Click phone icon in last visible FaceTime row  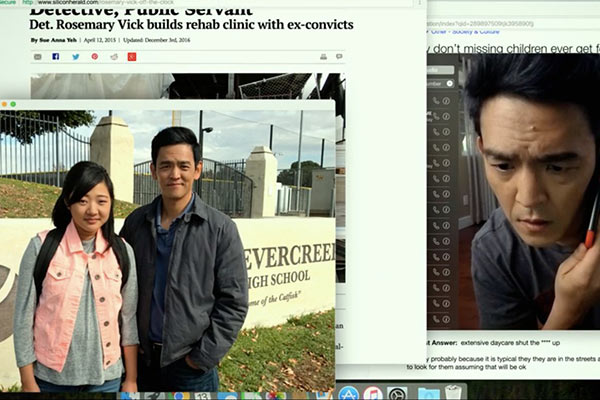[x=436, y=318]
